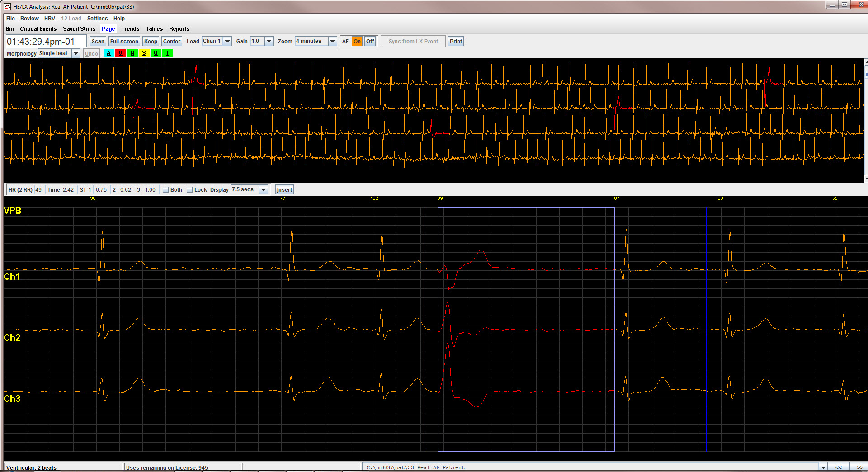Click the red V ventricular beat icon
The height and width of the screenshot is (472, 868).
coord(120,53)
